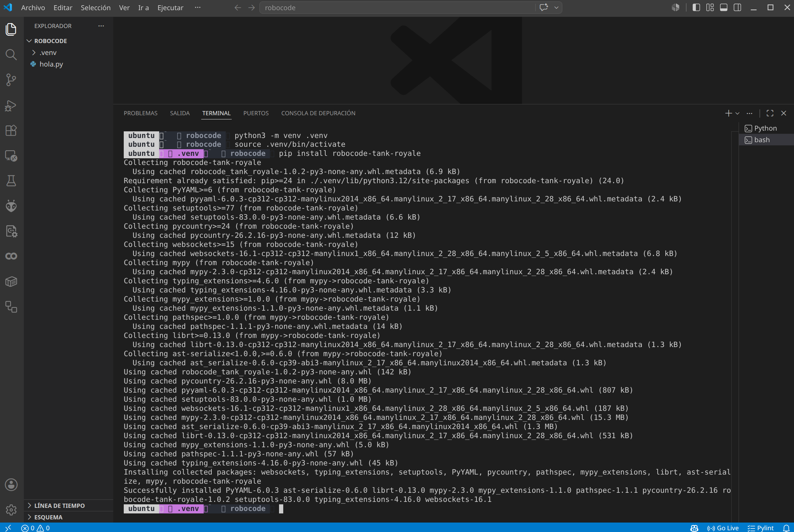Toggle the secondary side bar
The width and height of the screenshot is (794, 532).
tap(737, 7)
